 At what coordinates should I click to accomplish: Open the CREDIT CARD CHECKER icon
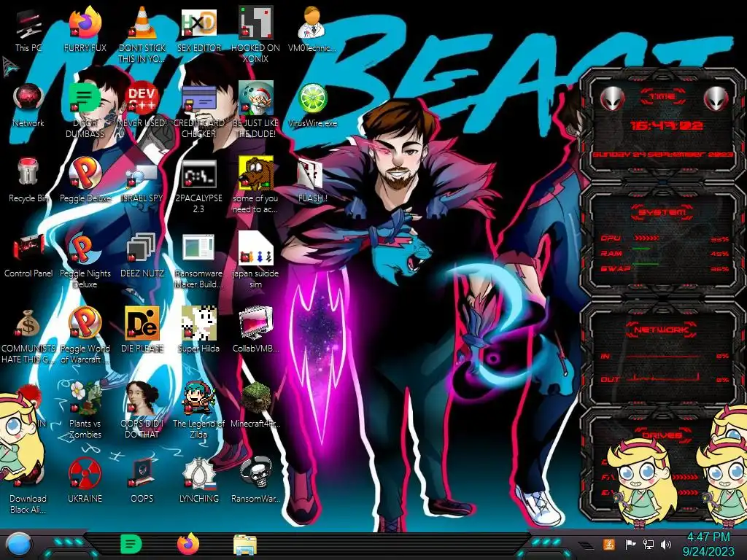pyautogui.click(x=198, y=98)
